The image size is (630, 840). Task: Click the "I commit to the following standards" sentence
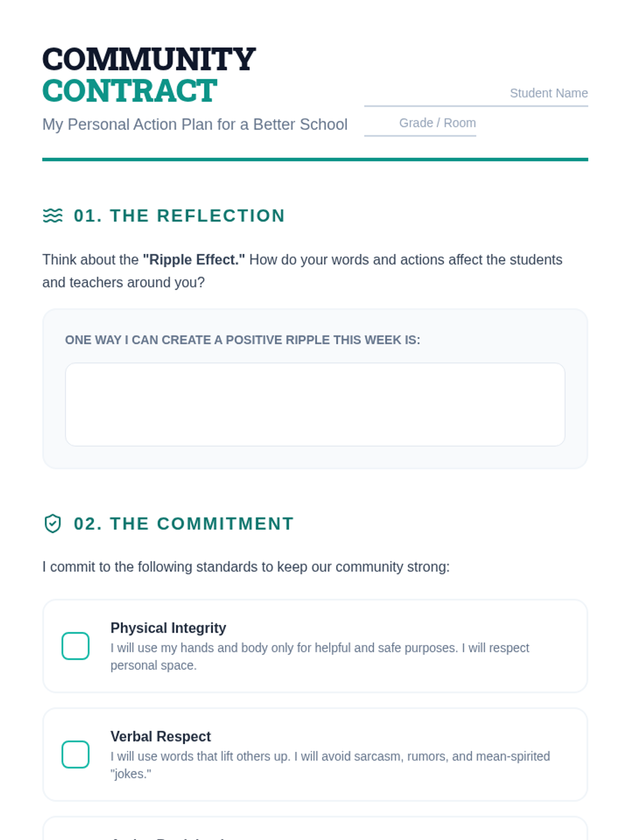click(246, 567)
